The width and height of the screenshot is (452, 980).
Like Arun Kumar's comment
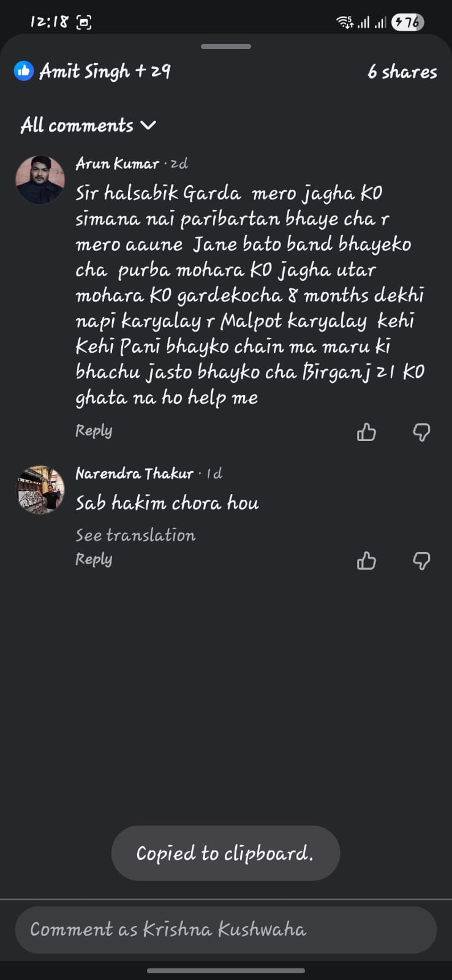(366, 432)
